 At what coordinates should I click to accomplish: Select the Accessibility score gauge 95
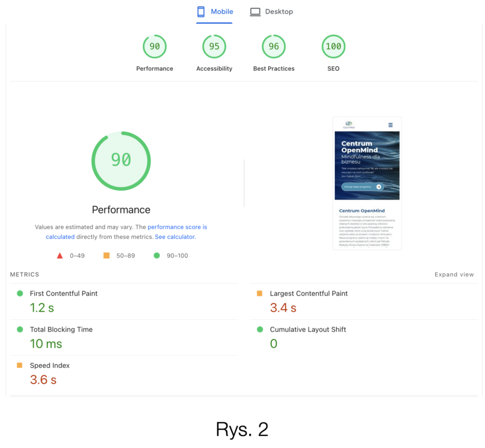click(214, 47)
